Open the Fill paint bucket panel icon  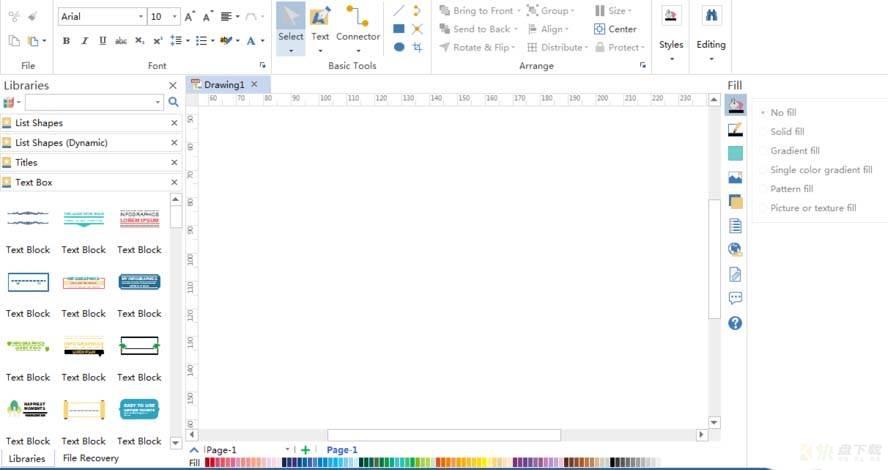tap(735, 105)
